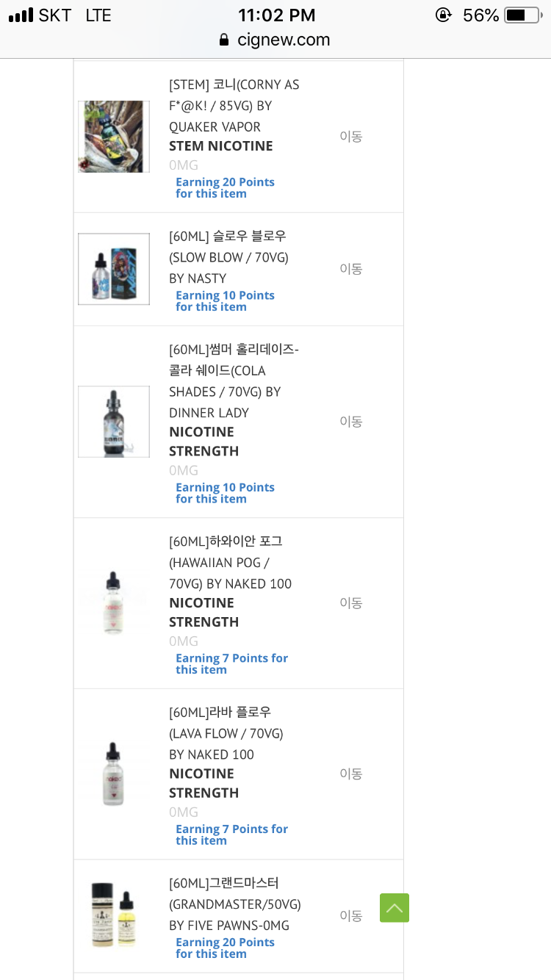Viewport: 551px width, 980px height.
Task: Tap the cignew.com address bar
Action: (283, 40)
